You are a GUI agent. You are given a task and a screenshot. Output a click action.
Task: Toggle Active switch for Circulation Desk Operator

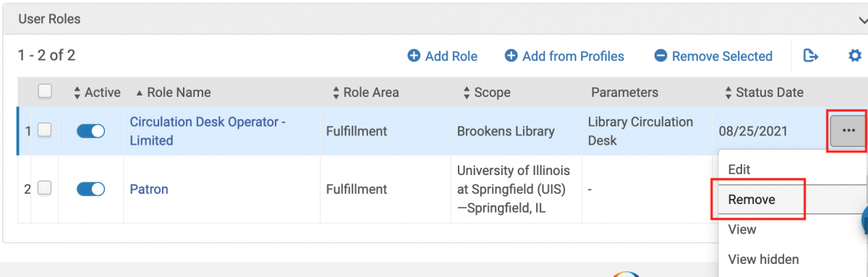point(90,131)
